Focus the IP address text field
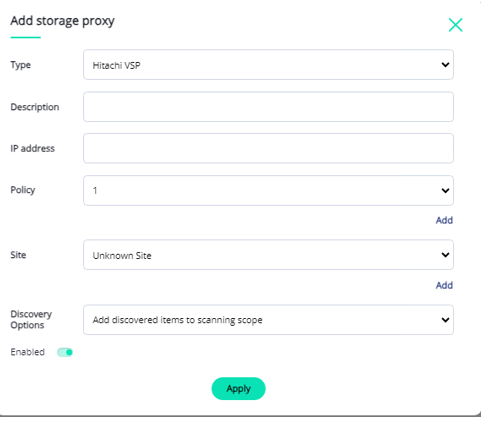498x432 pixels. tap(268, 148)
